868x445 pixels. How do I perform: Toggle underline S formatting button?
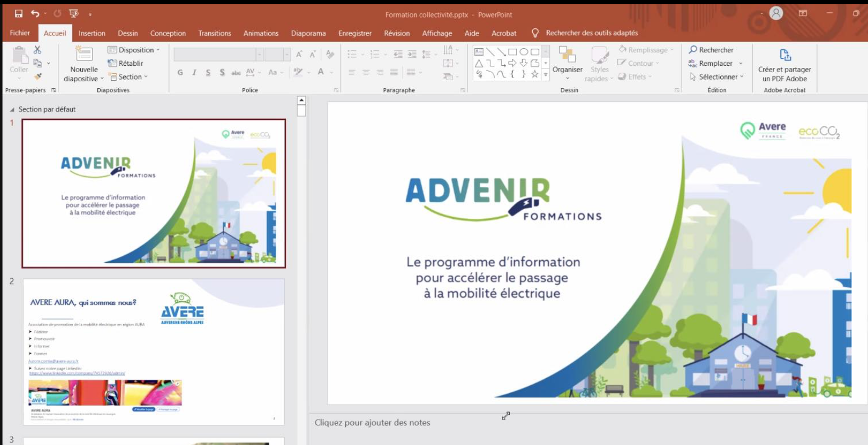[208, 72]
